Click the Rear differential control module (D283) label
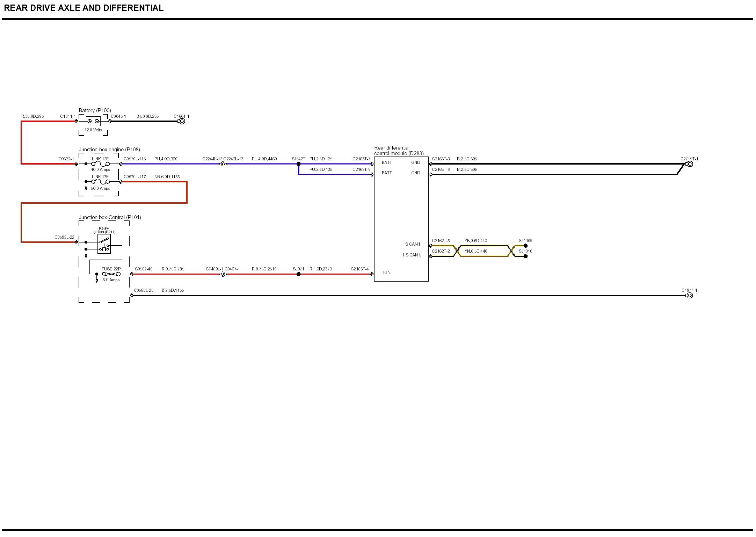 tap(399, 151)
